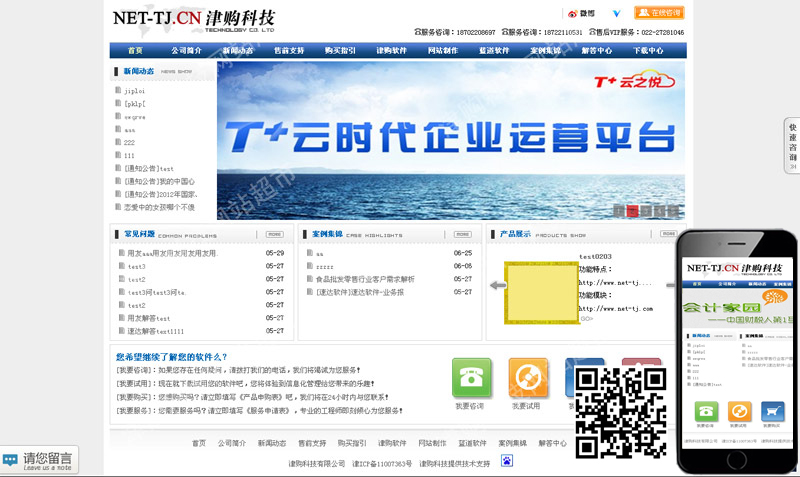Open 公司简介 in the blue navigation bar
Image resolution: width=800 pixels, height=477 pixels.
(x=186, y=51)
